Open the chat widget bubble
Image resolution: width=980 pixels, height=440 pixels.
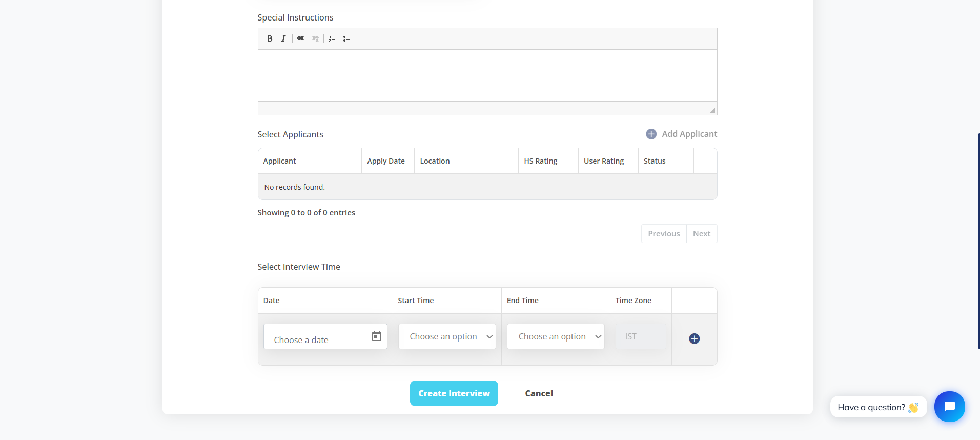click(949, 407)
